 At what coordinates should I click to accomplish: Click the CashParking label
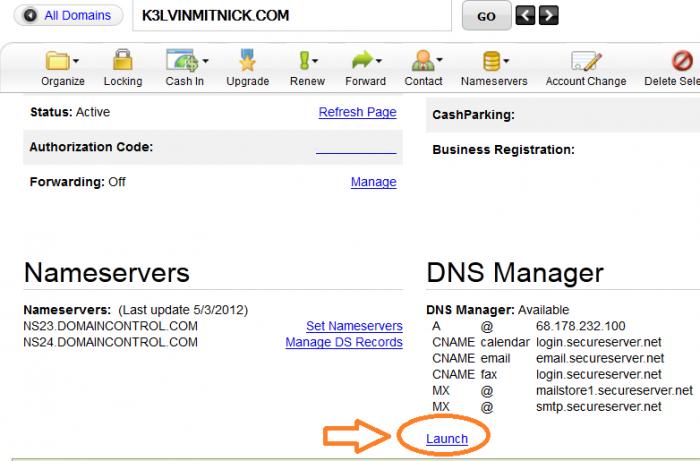pos(473,115)
